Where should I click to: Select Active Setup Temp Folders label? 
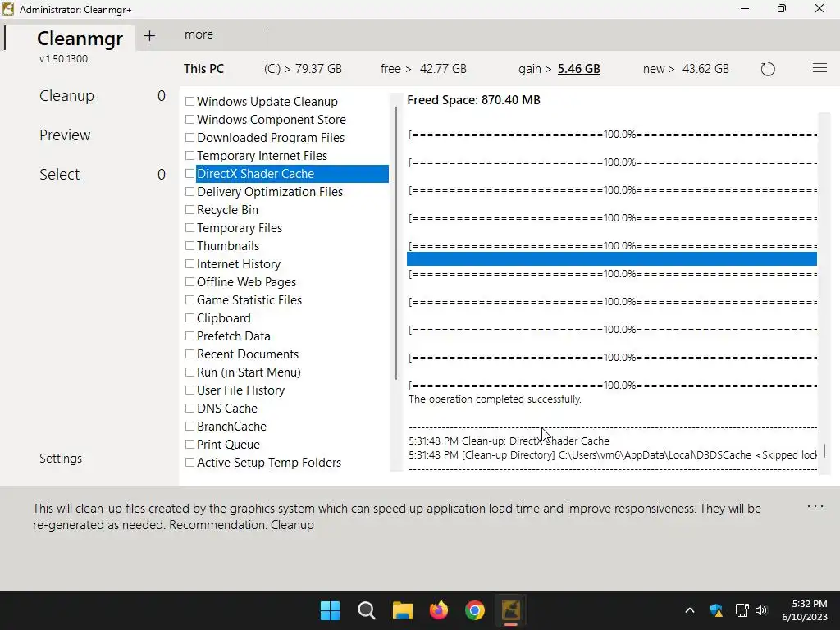(x=269, y=463)
